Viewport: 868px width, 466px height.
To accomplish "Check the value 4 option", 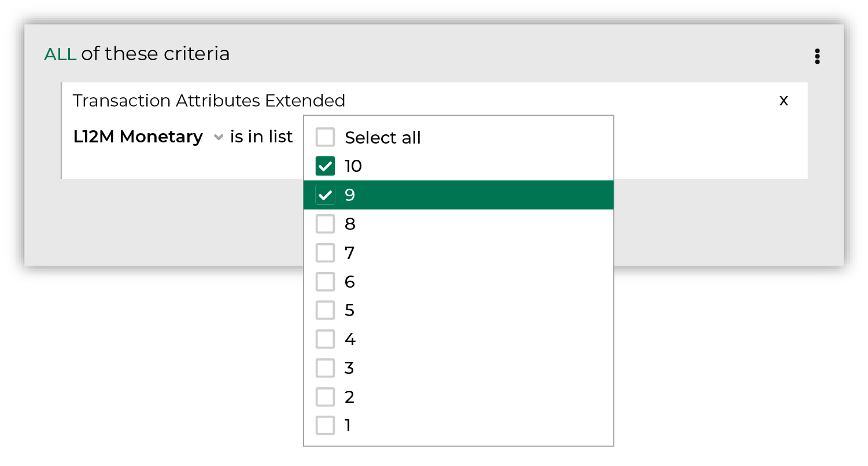I will tap(325, 339).
